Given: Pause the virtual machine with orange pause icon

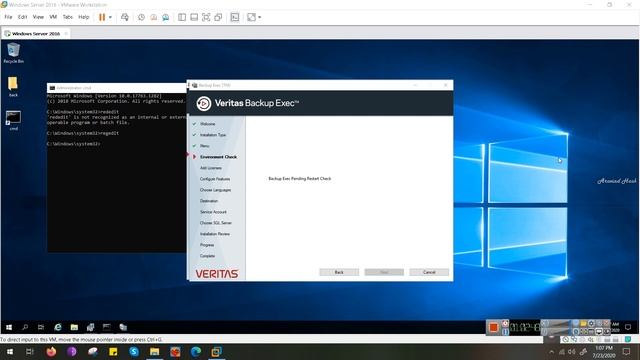Looking at the screenshot, I should click(x=102, y=17).
